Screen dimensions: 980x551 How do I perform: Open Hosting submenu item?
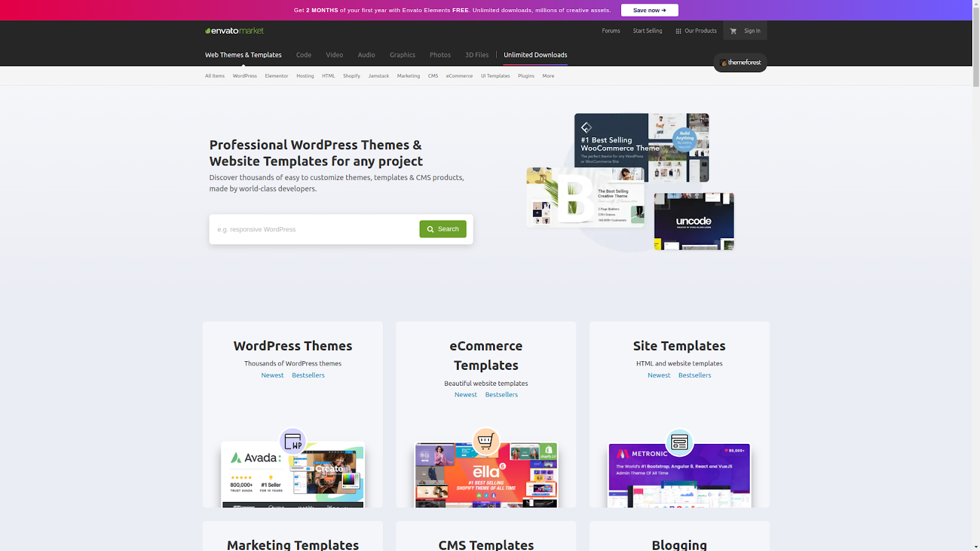coord(305,76)
